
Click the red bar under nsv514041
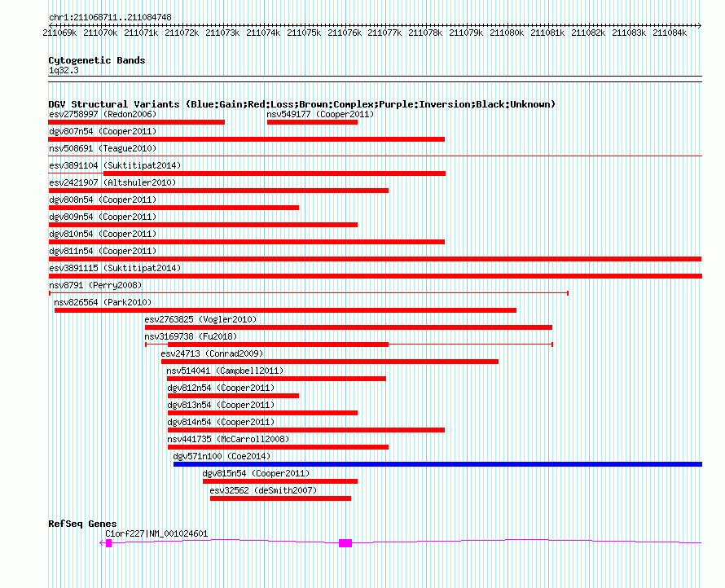276,379
